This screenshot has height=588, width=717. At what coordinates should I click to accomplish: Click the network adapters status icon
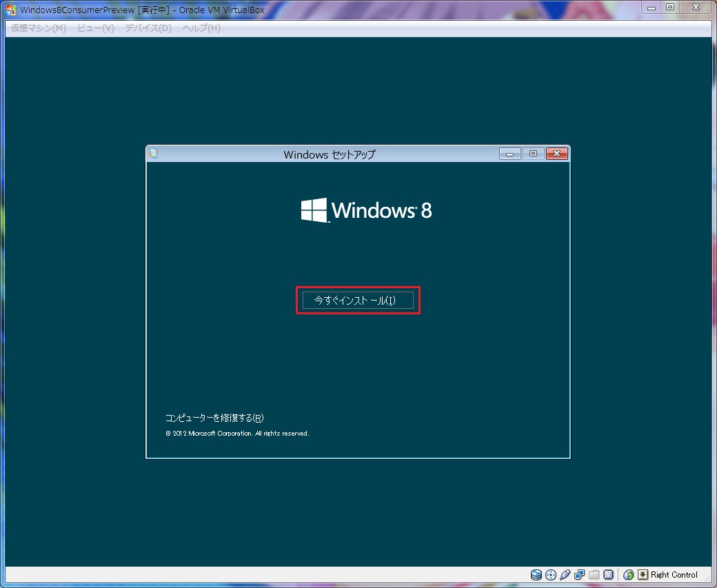coord(579,575)
